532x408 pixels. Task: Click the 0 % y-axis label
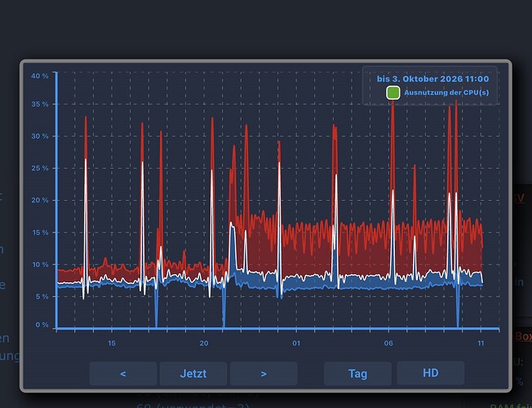pyautogui.click(x=42, y=325)
